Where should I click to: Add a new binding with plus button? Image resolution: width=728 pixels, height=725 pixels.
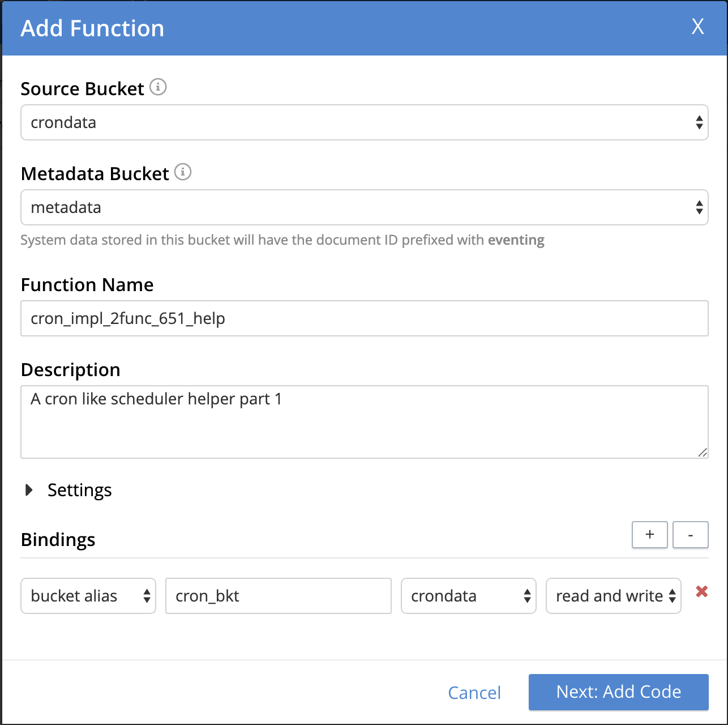650,535
